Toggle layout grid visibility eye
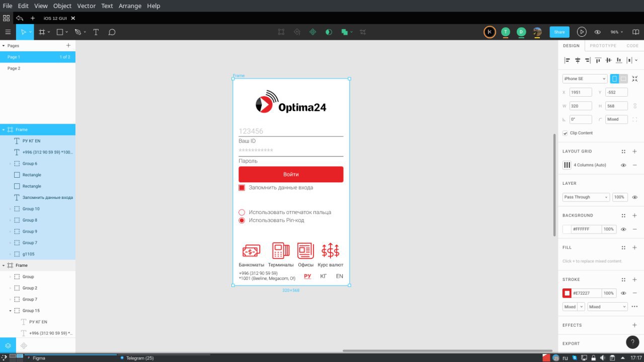 click(623, 165)
